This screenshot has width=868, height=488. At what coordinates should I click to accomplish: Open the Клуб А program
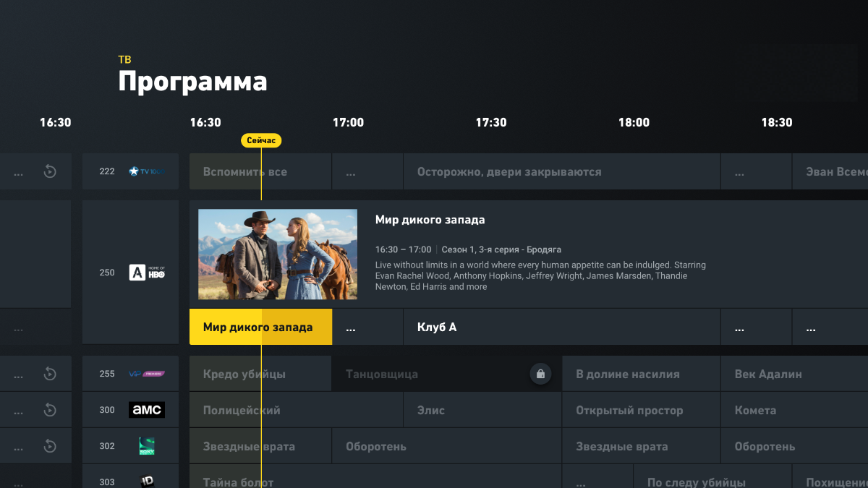coord(562,327)
